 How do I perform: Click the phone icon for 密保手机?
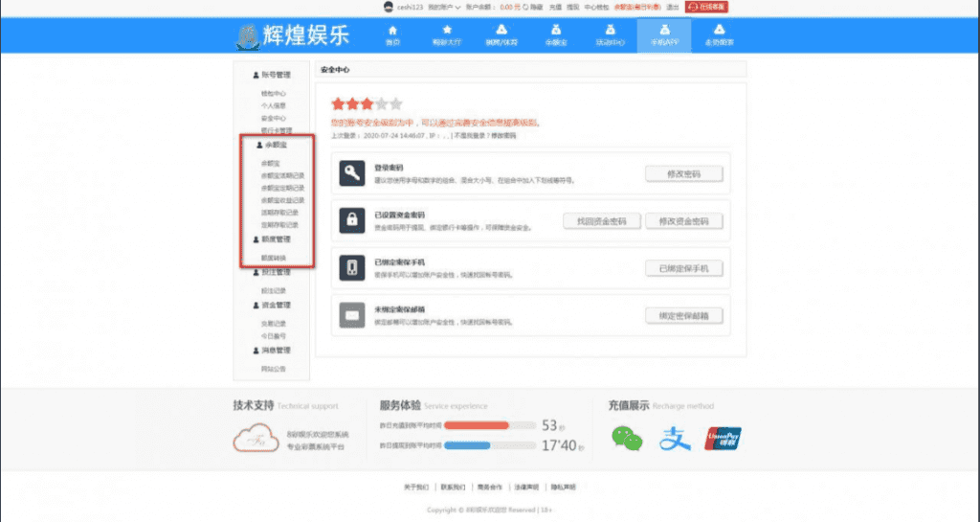pyautogui.click(x=352, y=267)
